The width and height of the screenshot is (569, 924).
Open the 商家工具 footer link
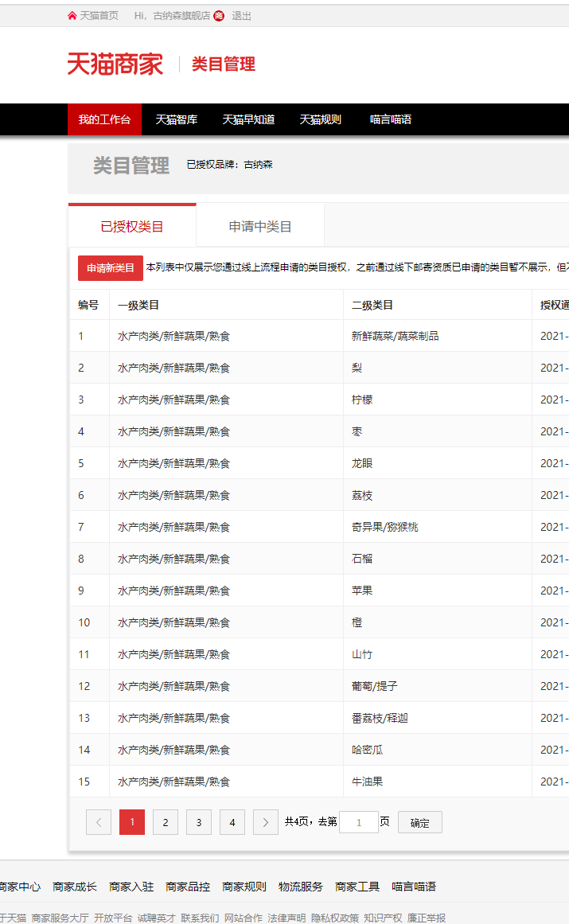[357, 887]
